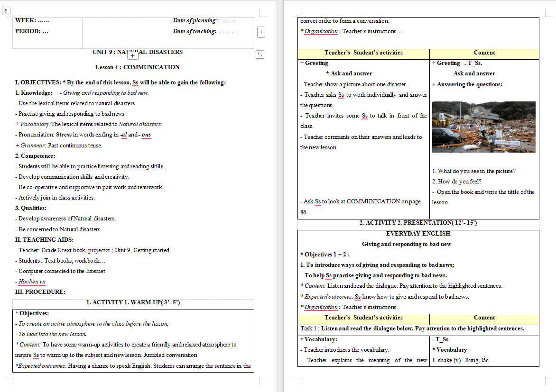Click the UNIT 9 NATURAL DISASTERS title
This screenshot has width=556, height=392.
point(138,52)
